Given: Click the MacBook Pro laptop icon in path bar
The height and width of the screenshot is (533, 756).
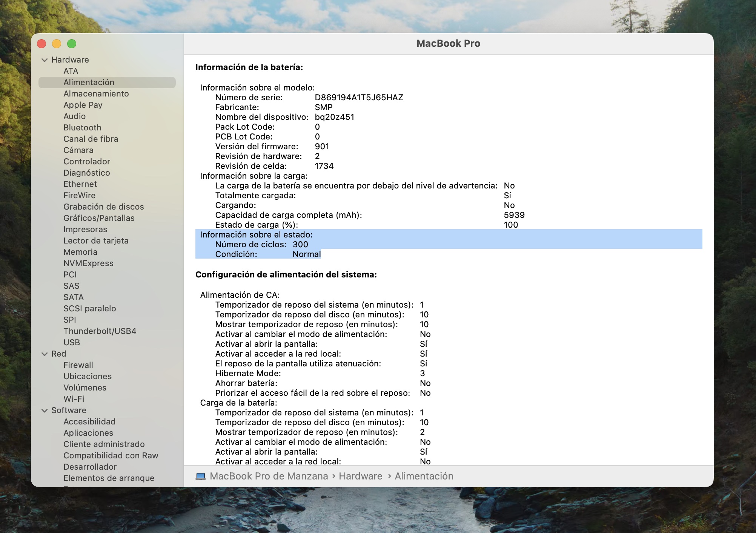Looking at the screenshot, I should click(200, 476).
